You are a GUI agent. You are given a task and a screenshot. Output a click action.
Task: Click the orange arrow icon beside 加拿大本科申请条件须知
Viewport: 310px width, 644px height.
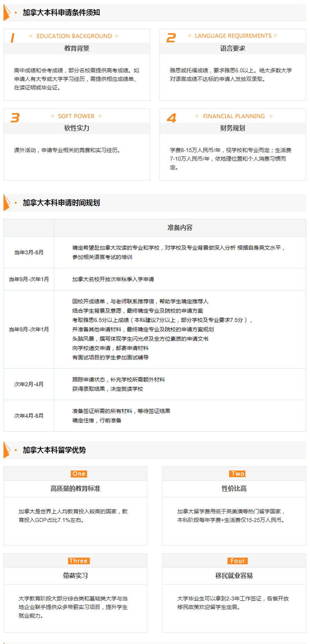tap(7, 13)
